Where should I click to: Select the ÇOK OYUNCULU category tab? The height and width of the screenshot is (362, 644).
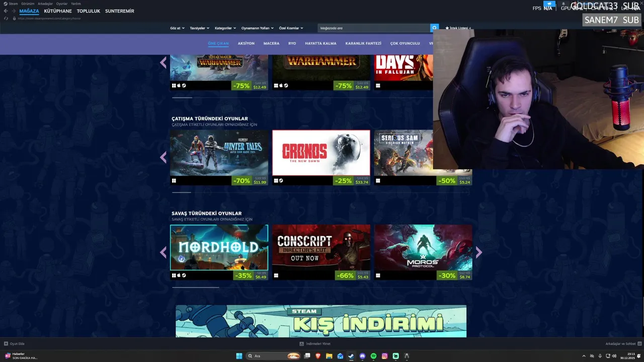click(405, 43)
